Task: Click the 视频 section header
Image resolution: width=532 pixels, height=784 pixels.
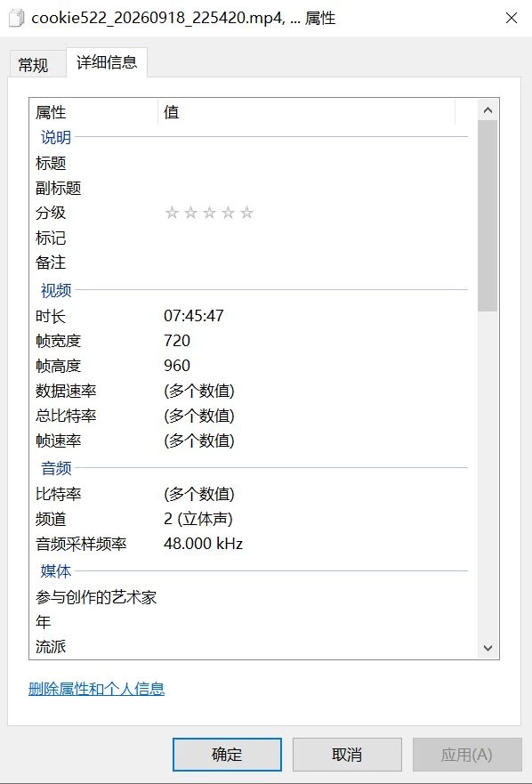Action: (x=56, y=290)
